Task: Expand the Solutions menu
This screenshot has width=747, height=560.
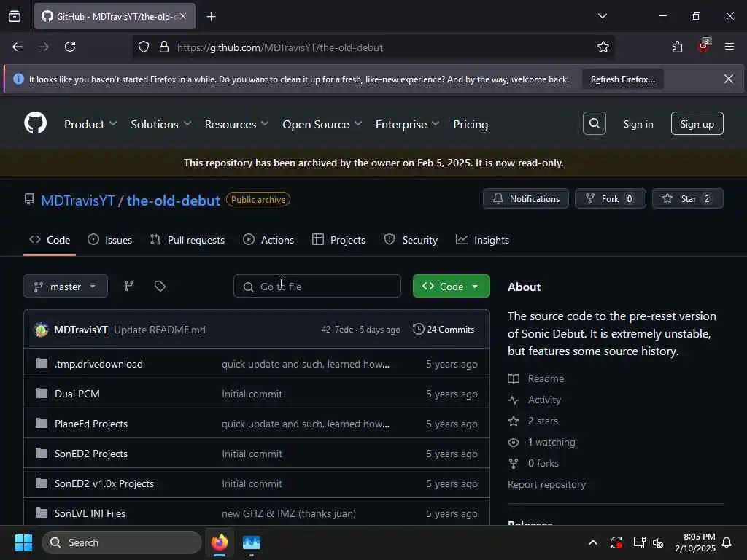Action: point(161,124)
